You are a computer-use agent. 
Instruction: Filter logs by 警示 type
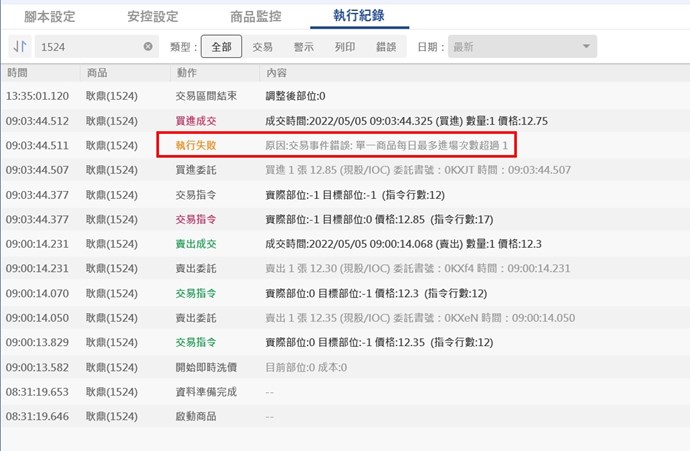303,47
